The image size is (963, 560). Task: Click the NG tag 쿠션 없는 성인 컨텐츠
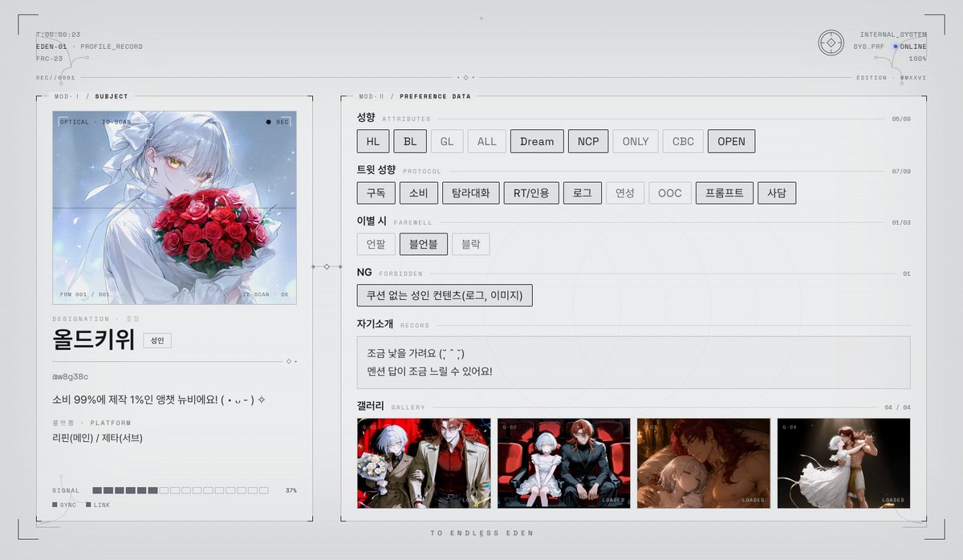coord(445,295)
